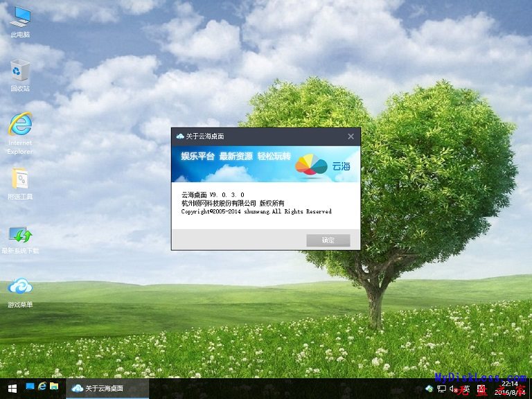Screen dimensions: 532x399
Task: Launch Internet Explorer from the desktop
Action: pos(20,134)
